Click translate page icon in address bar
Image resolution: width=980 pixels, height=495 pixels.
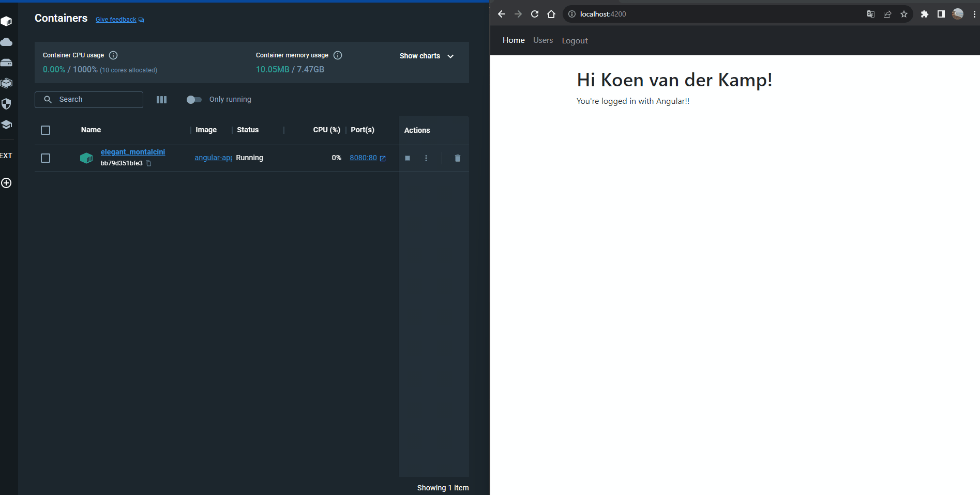(x=871, y=14)
